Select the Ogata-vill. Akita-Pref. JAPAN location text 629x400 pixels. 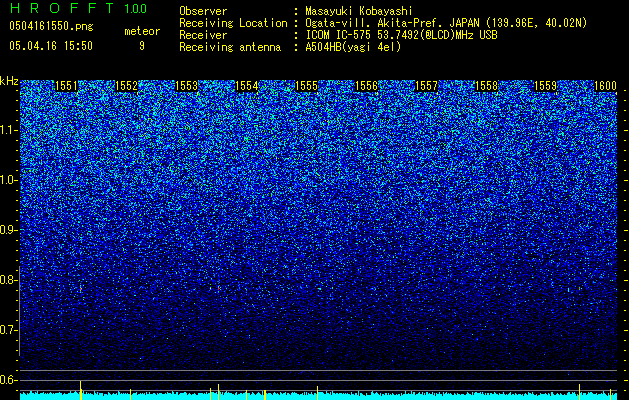tap(446, 23)
